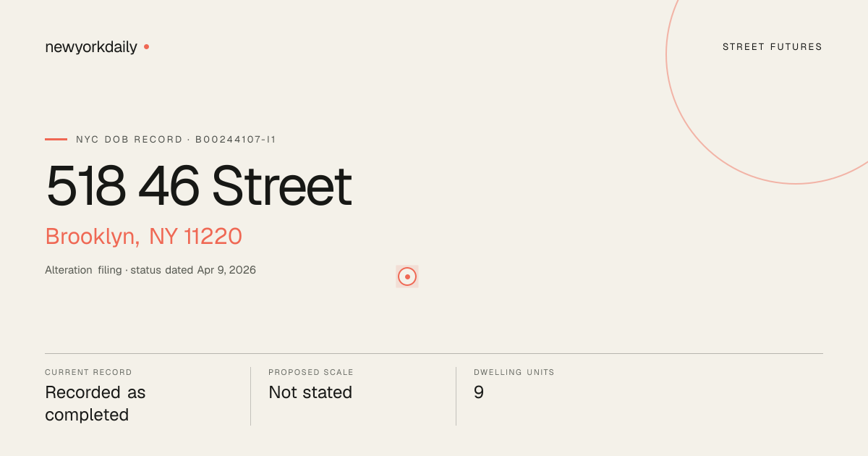
Task: Click the Brooklyn, NY 11220 text
Action: pyautogui.click(x=143, y=237)
